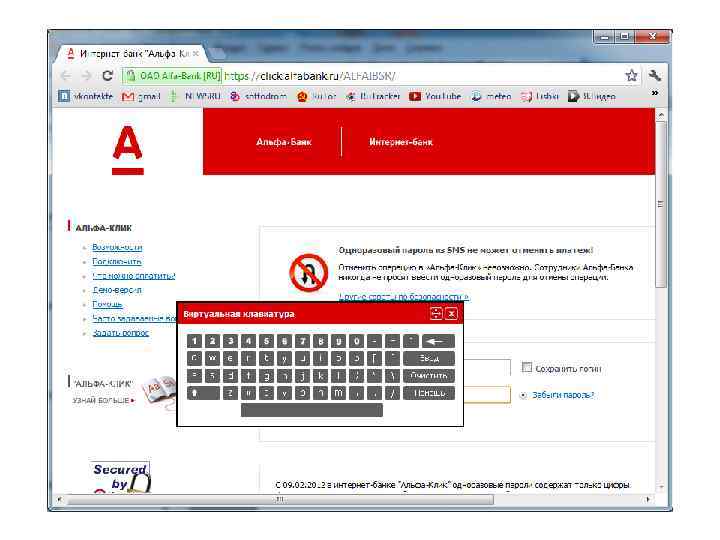Screen dimensions: 720x540
Task: Open the Chrome wrench menu
Action: tap(655, 76)
